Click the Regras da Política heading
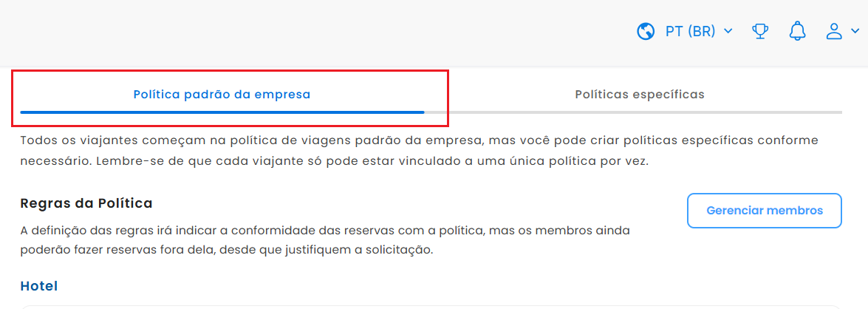The width and height of the screenshot is (868, 309). click(86, 203)
